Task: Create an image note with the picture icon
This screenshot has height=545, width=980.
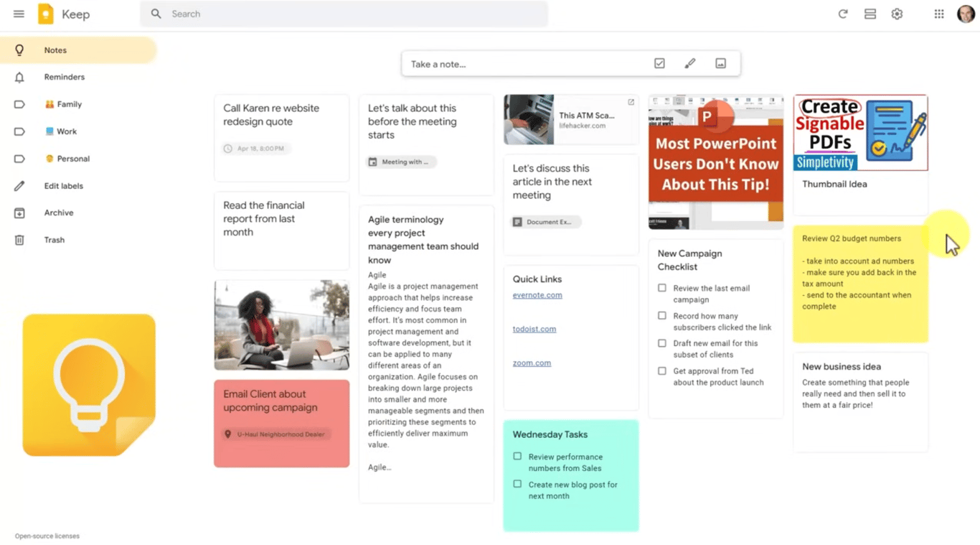Action: click(720, 63)
